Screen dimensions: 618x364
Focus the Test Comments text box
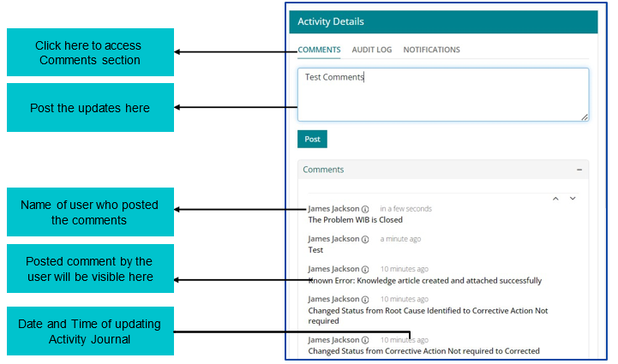(x=442, y=94)
